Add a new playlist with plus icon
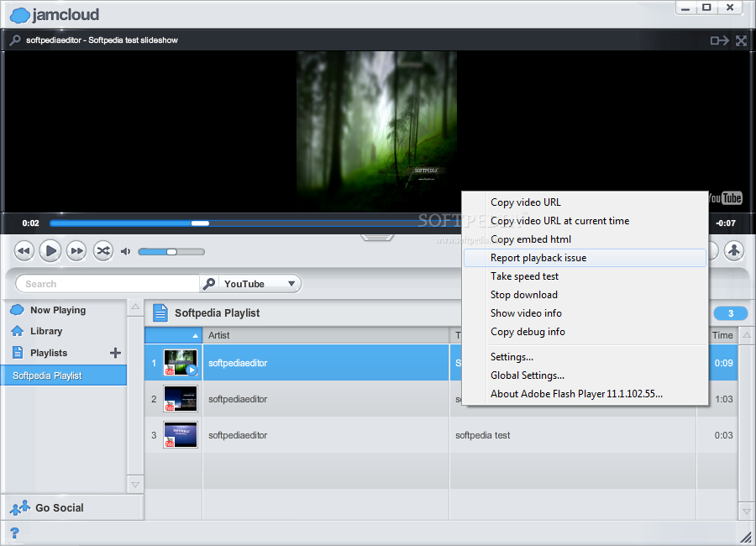This screenshot has height=546, width=756. point(115,353)
